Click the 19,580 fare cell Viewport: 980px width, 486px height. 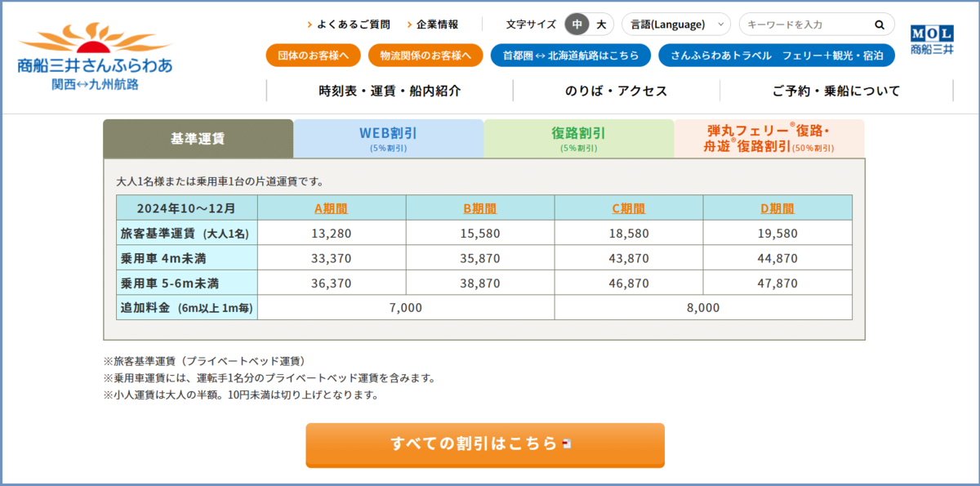777,234
